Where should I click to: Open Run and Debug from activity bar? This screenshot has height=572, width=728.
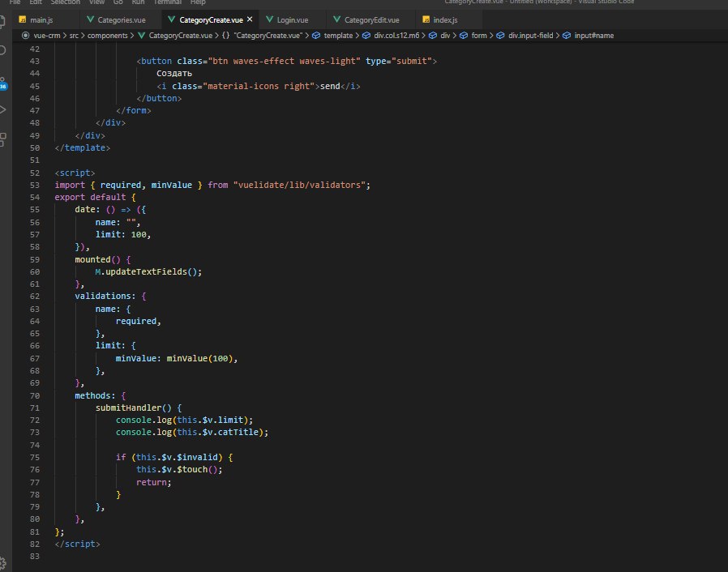click(2, 109)
